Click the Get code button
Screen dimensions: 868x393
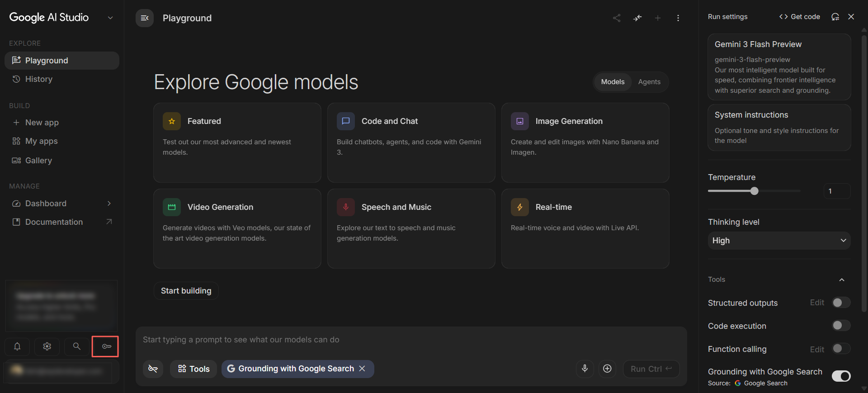click(x=799, y=17)
